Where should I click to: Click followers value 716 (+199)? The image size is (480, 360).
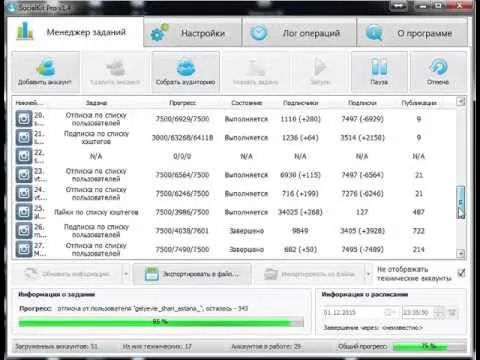pos(300,193)
